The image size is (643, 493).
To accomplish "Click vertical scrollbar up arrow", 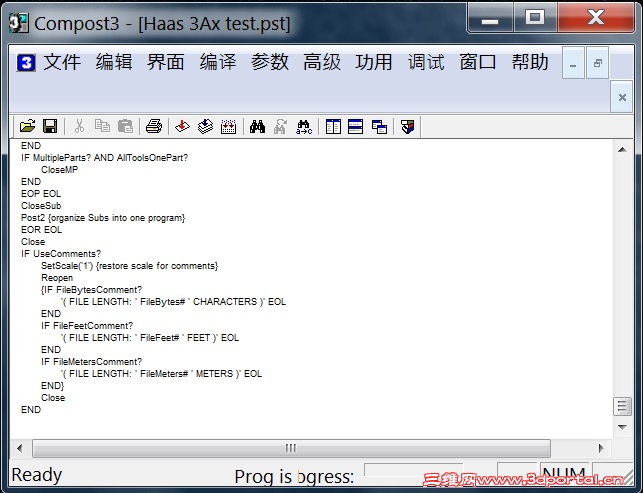I will pos(622,150).
